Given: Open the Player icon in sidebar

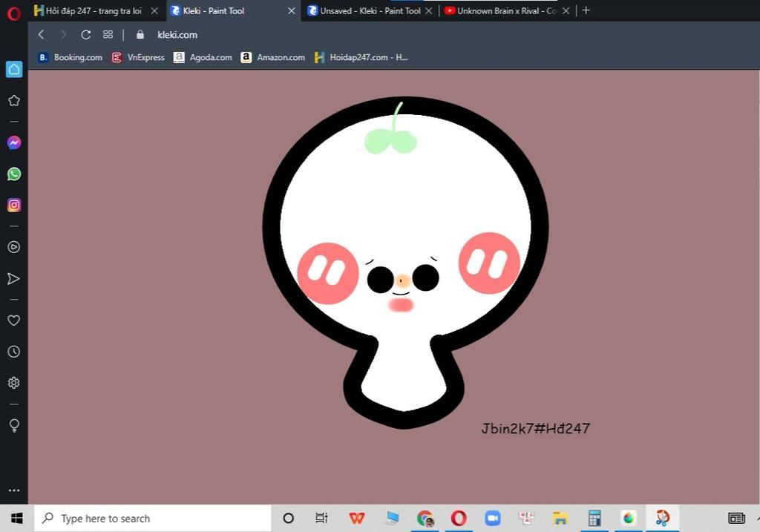Looking at the screenshot, I should click(x=14, y=247).
